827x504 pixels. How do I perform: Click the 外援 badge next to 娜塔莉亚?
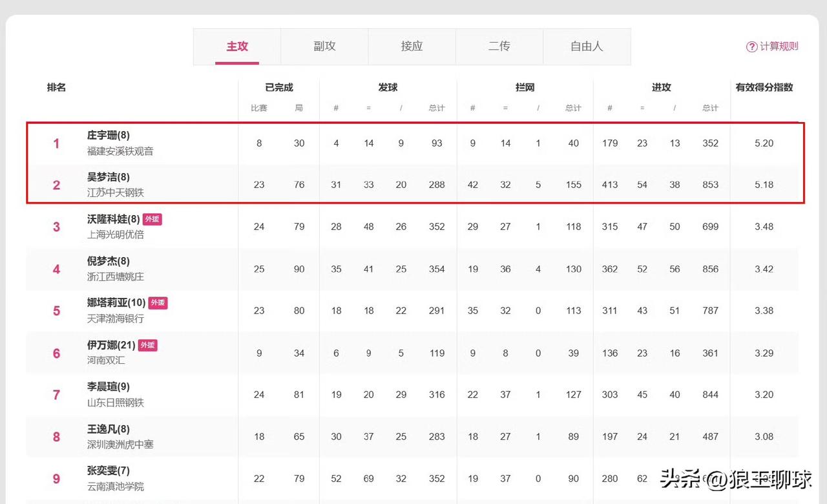(158, 302)
